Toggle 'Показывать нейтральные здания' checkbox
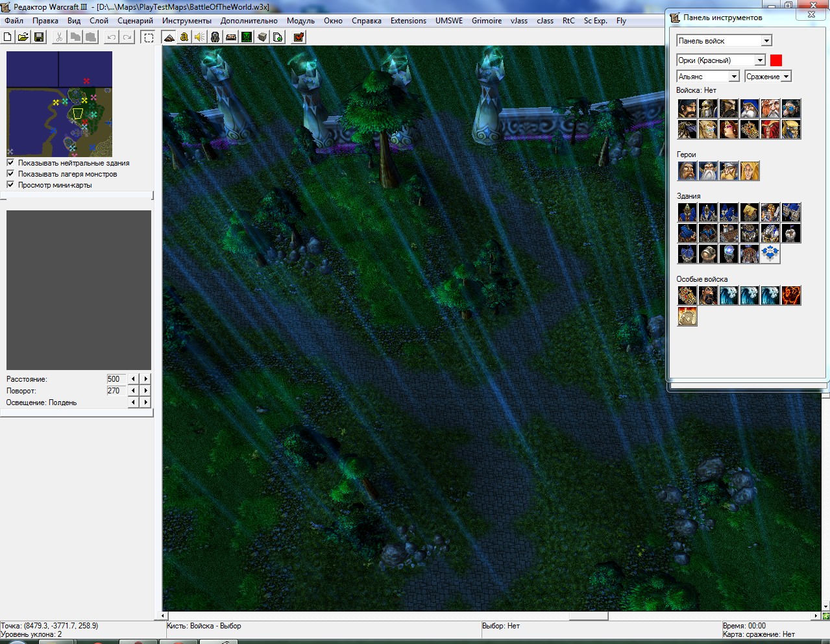Viewport: 830px width, 644px height. click(x=10, y=163)
